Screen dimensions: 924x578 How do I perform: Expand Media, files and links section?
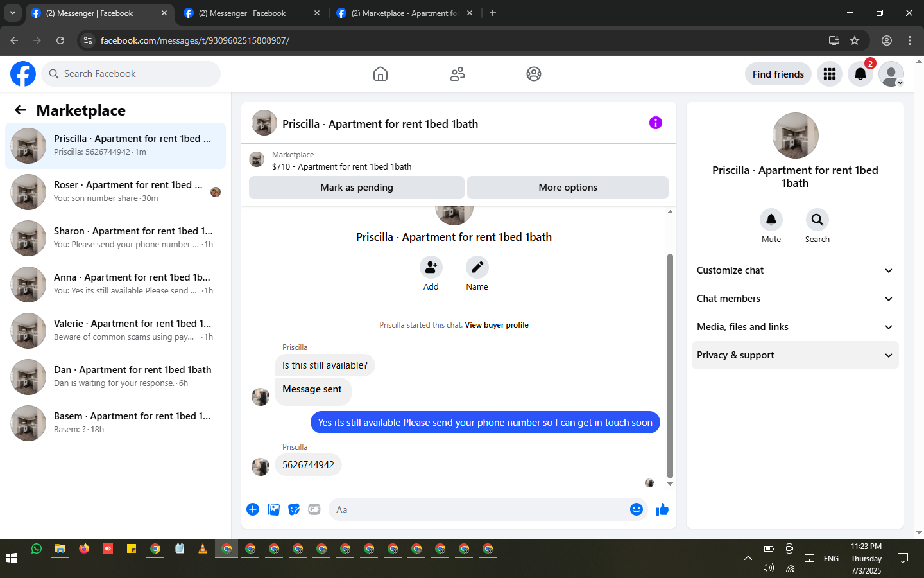click(795, 327)
